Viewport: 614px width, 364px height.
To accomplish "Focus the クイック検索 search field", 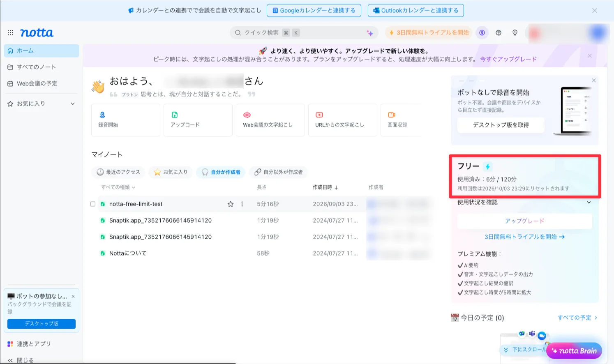I will pos(304,32).
